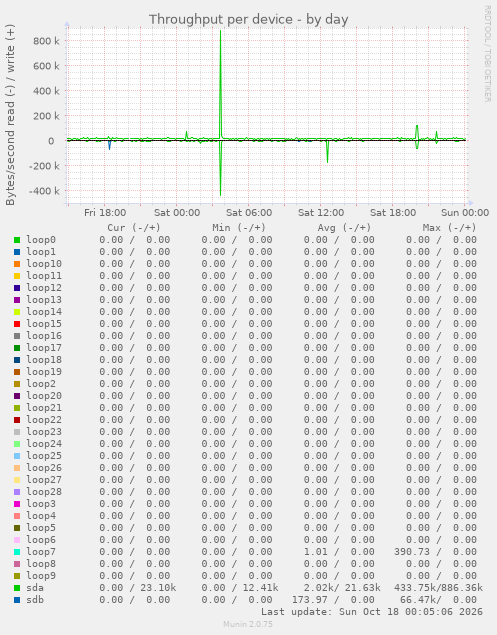497x635 pixels.
Task: Click the 'Sat 06:00' x-axis label
Action: 249,213
